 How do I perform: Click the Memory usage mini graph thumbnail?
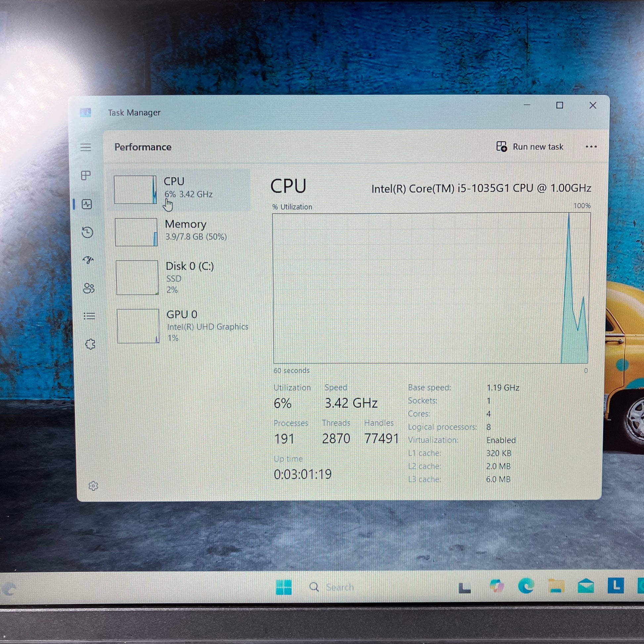click(136, 232)
